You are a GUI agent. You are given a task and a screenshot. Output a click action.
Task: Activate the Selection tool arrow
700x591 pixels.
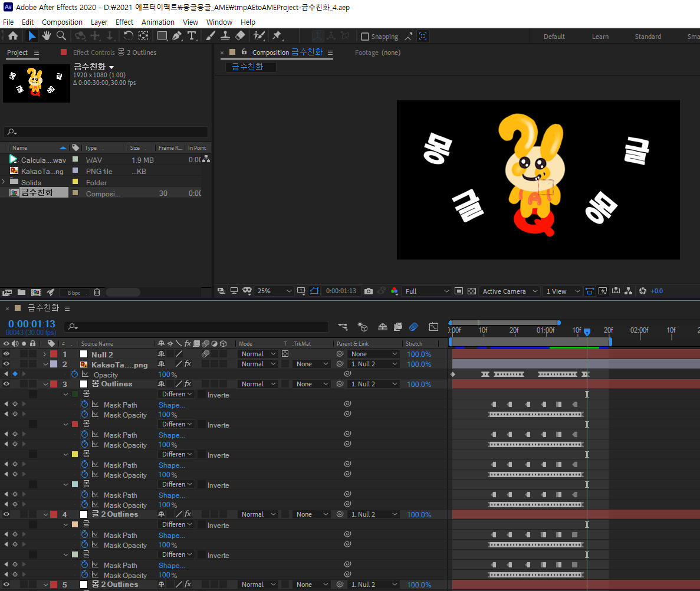(x=32, y=36)
